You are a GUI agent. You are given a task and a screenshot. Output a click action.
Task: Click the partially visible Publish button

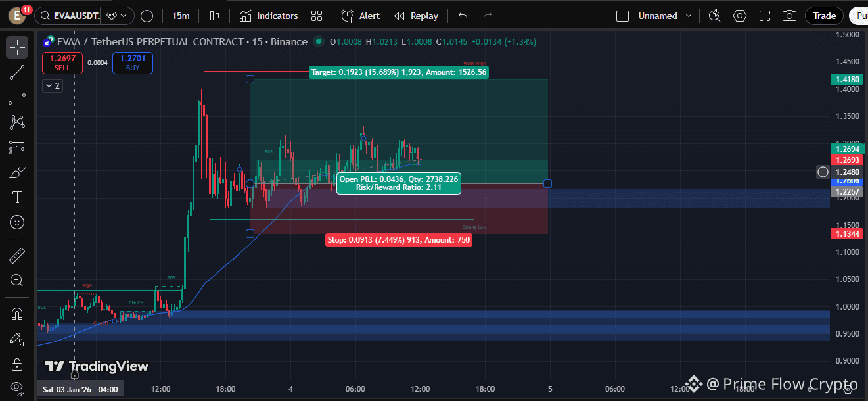(858, 16)
